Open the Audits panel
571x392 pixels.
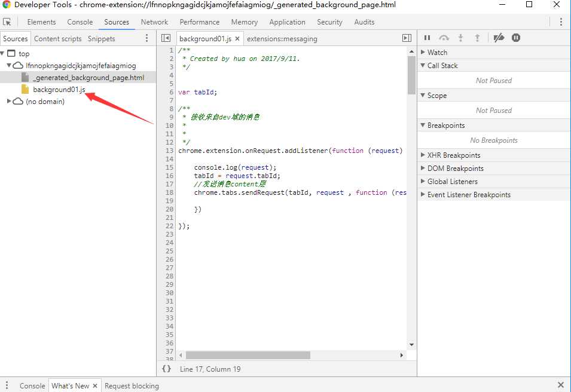tap(364, 22)
